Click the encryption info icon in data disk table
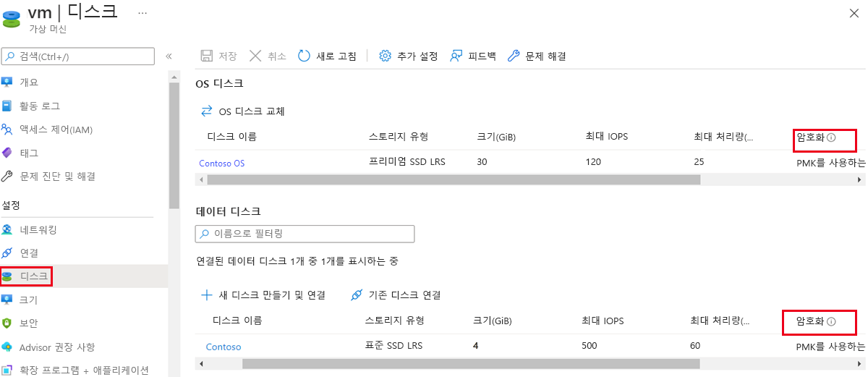Viewport: 868px width, 377px height. pyautogui.click(x=831, y=321)
